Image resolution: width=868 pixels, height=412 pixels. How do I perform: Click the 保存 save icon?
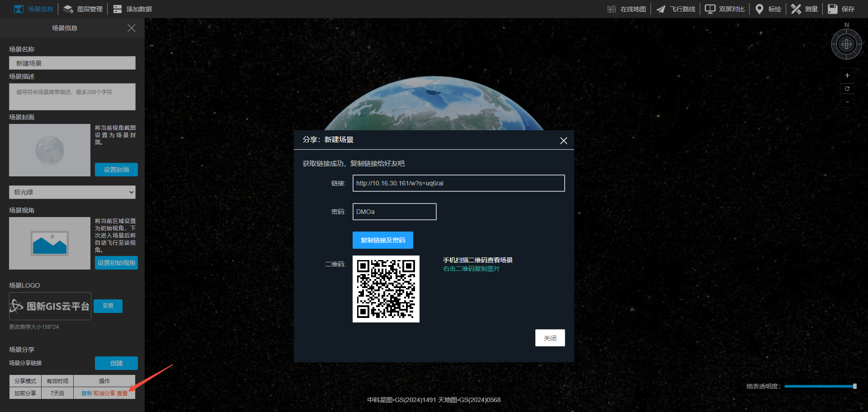pyautogui.click(x=833, y=9)
